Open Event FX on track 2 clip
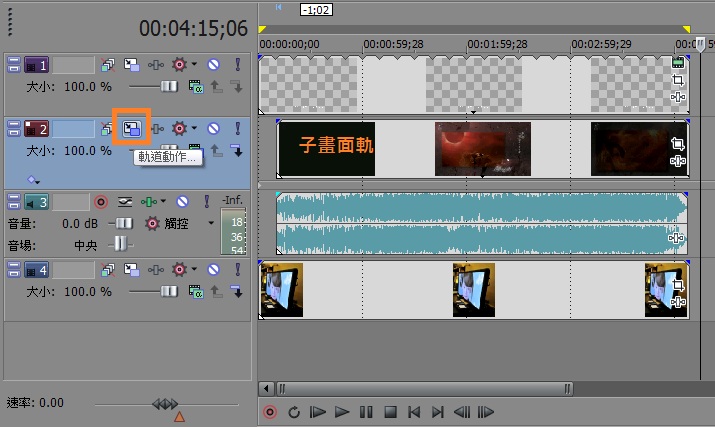The height and width of the screenshot is (427, 715). pos(678,161)
